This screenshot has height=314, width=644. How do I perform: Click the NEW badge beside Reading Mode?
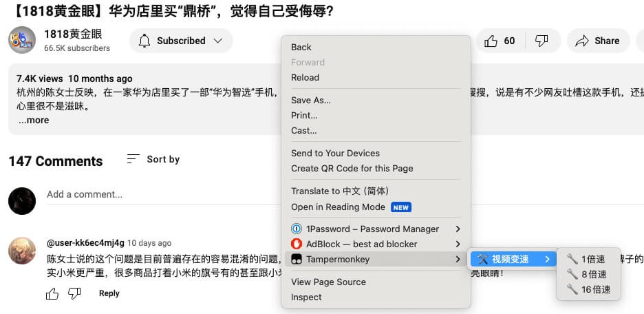[x=401, y=207]
